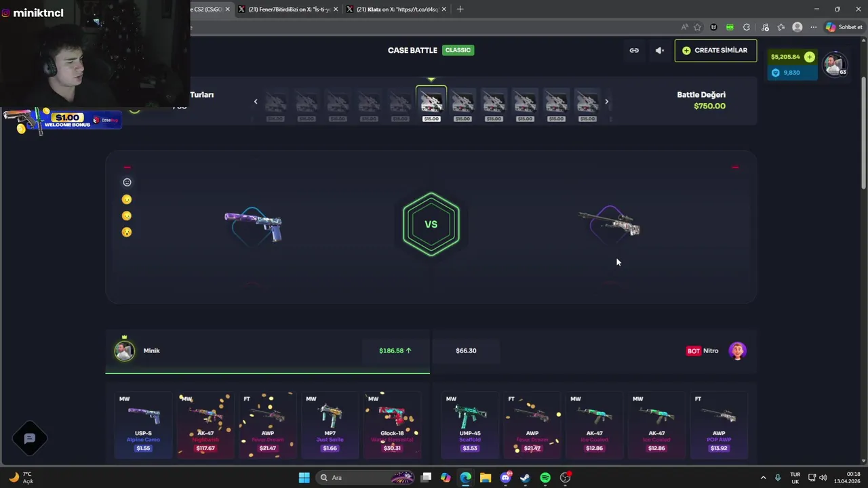Click the CLASSIC mode badge
Image resolution: width=868 pixels, height=488 pixels.
pos(458,50)
